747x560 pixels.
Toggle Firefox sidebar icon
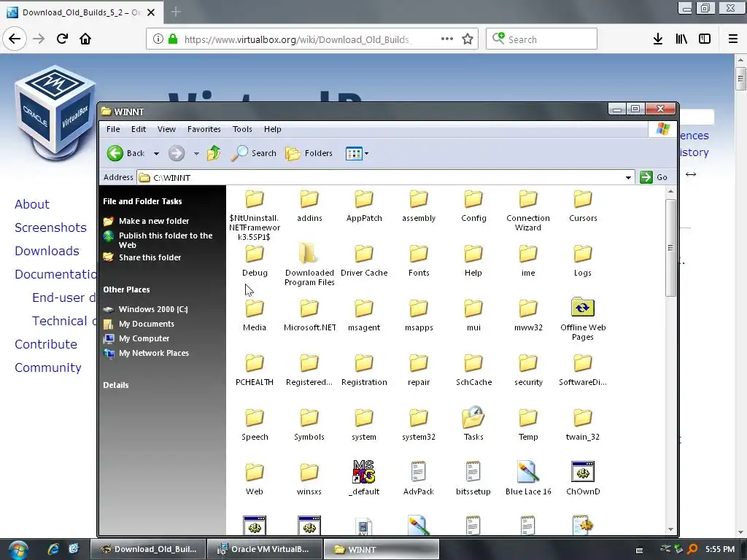click(705, 39)
